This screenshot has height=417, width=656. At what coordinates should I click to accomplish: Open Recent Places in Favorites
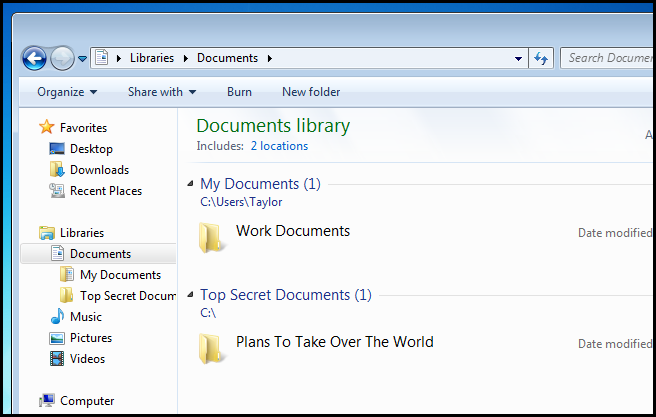point(106,191)
